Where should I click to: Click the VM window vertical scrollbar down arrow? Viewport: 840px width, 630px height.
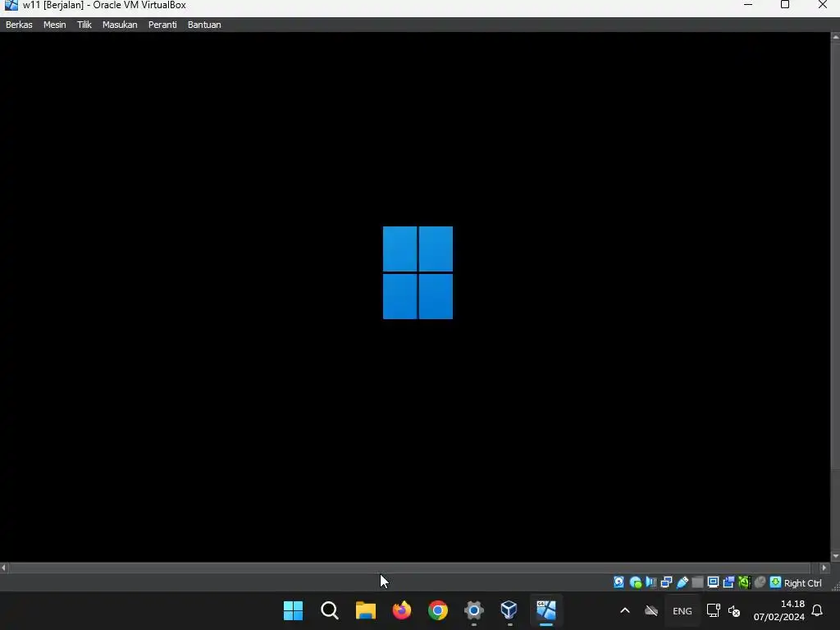[x=835, y=557]
